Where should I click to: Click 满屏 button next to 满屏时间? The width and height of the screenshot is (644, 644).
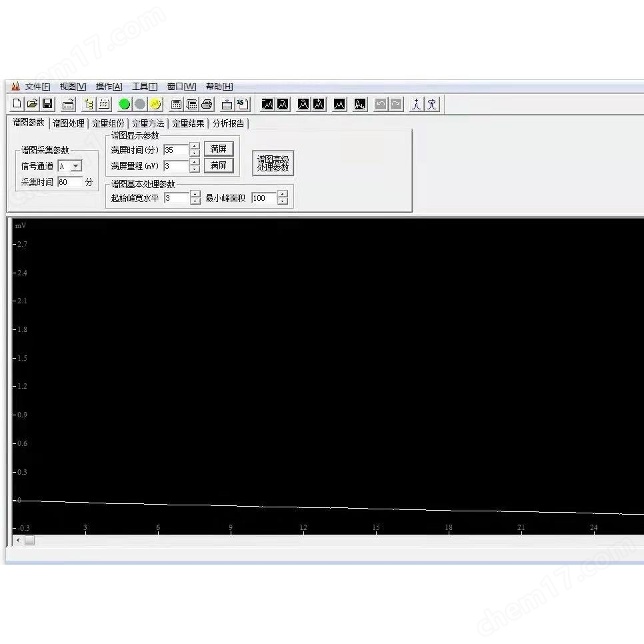pyautogui.click(x=219, y=149)
